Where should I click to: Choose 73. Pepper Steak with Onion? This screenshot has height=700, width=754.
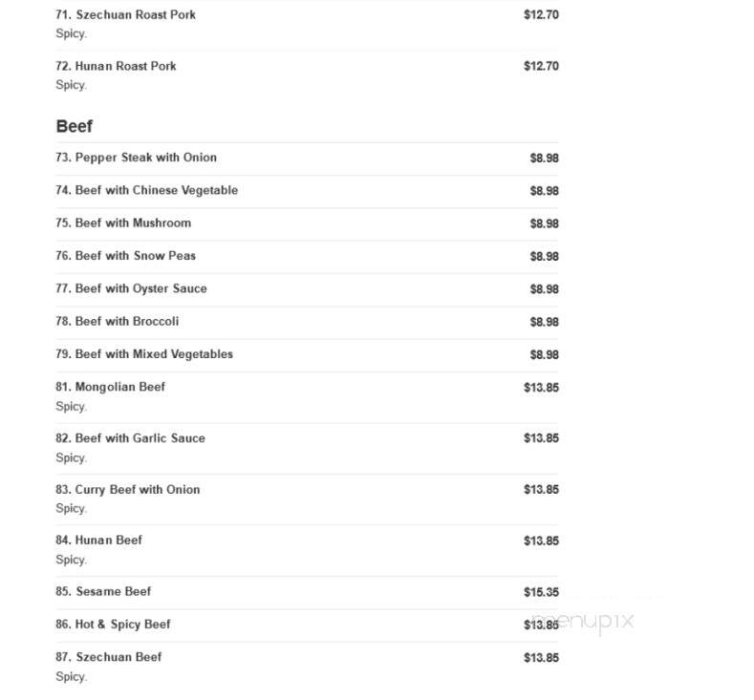(x=307, y=159)
